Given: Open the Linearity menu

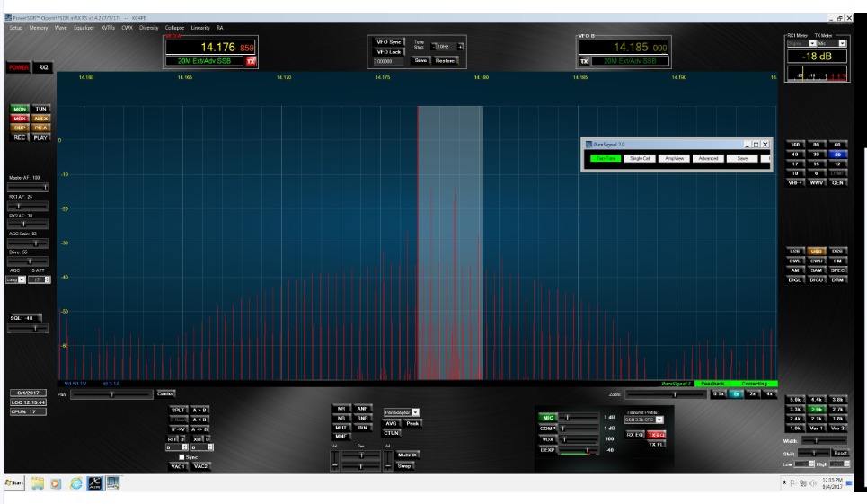Looking at the screenshot, I should (200, 28).
